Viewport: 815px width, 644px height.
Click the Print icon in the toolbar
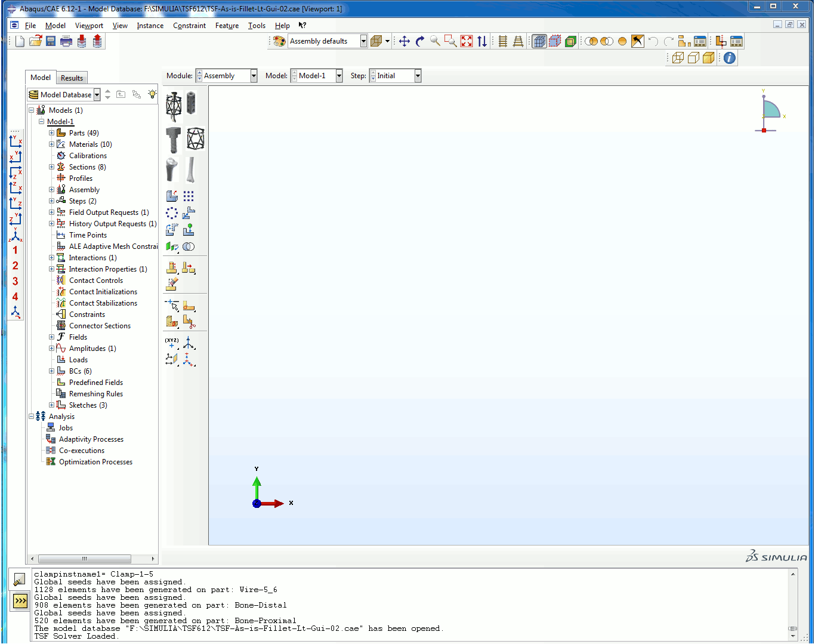[66, 41]
